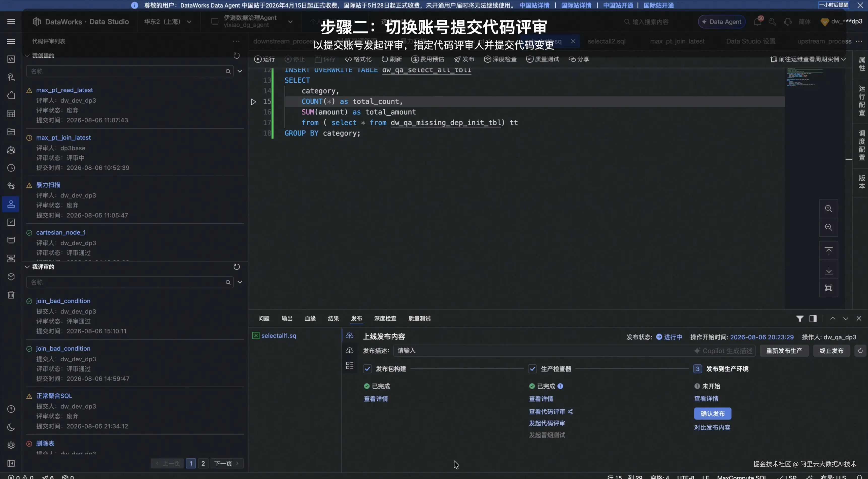Click the Format (格式化) toolbar button

pos(358,59)
